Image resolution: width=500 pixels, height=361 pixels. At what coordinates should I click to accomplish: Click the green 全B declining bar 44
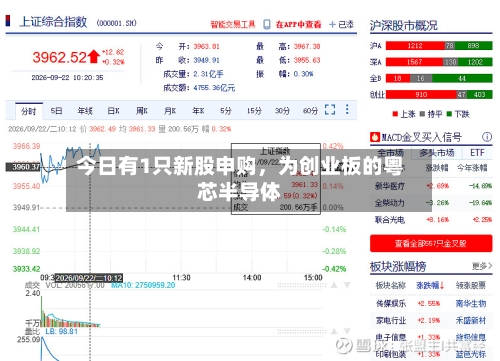pos(462,78)
